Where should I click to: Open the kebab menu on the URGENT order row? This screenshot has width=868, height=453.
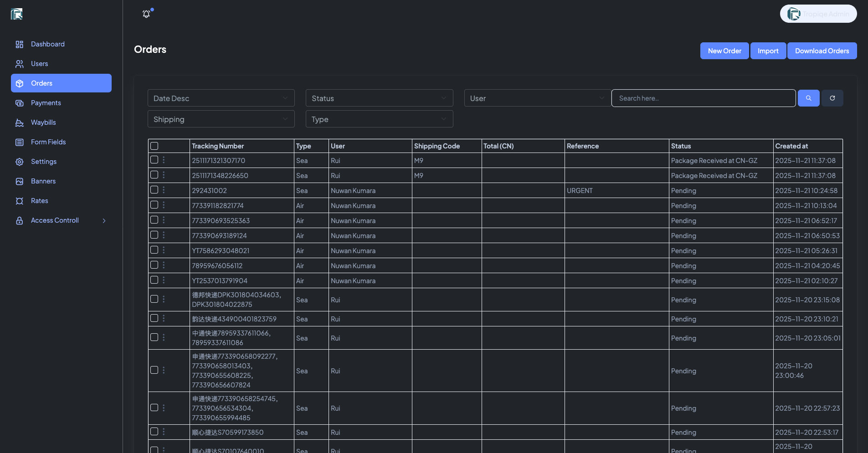tap(164, 190)
